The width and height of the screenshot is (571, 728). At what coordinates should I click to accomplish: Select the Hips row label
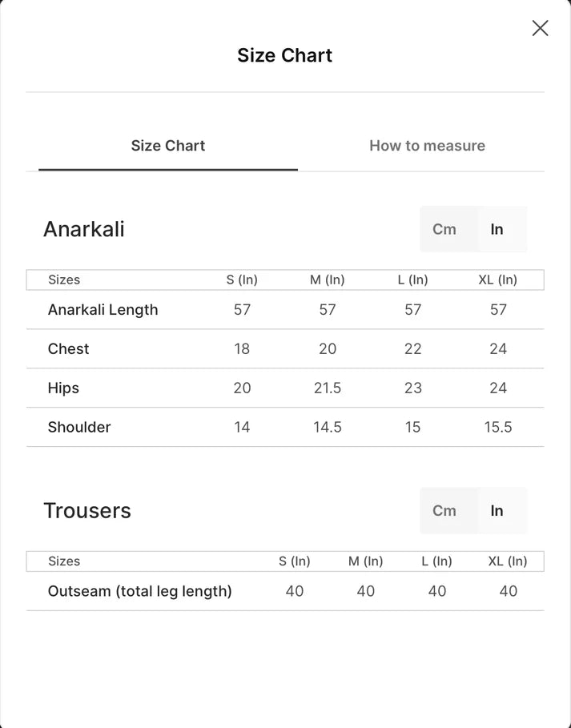(63, 388)
